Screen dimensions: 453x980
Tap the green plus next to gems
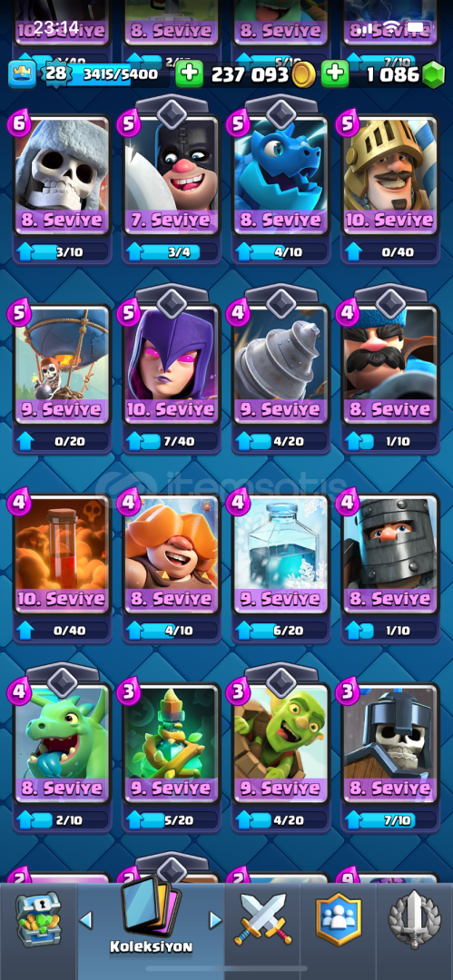[335, 74]
